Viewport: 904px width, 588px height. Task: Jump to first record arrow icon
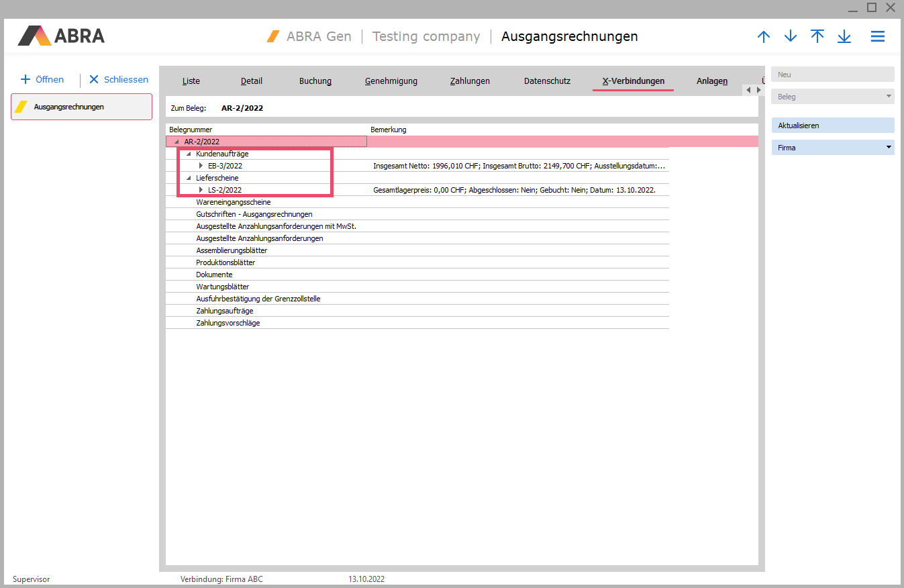tap(817, 37)
